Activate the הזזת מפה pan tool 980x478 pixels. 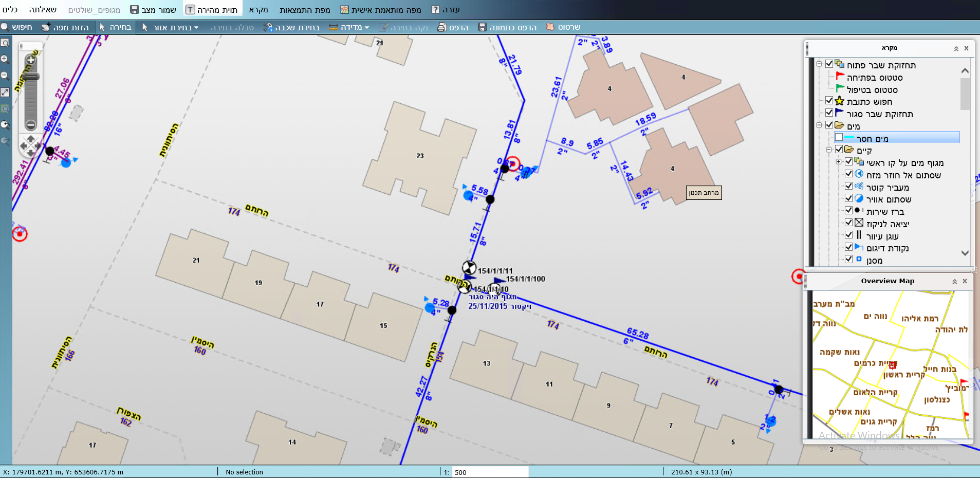click(66, 27)
